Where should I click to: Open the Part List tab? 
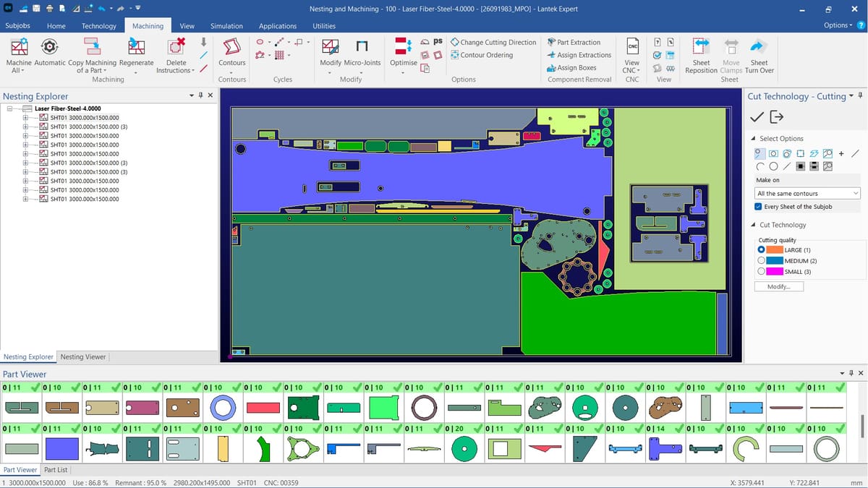click(56, 470)
